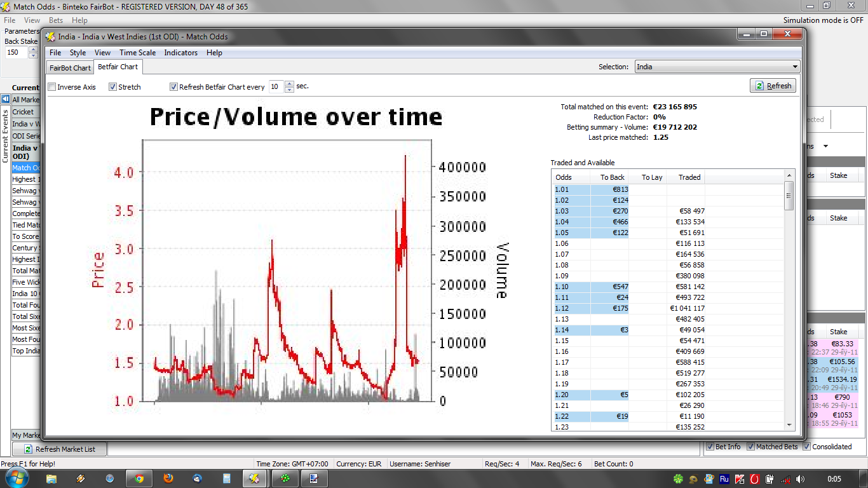The height and width of the screenshot is (488, 868).
Task: Select the Five Wickets market row
Action: point(25,282)
